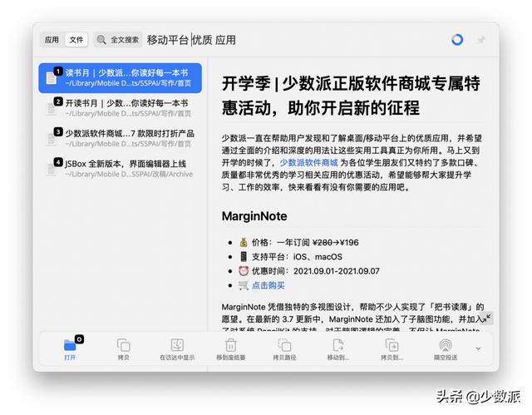Click the document icon of JSBox result
Screen dimensions: 532x415
52,169
